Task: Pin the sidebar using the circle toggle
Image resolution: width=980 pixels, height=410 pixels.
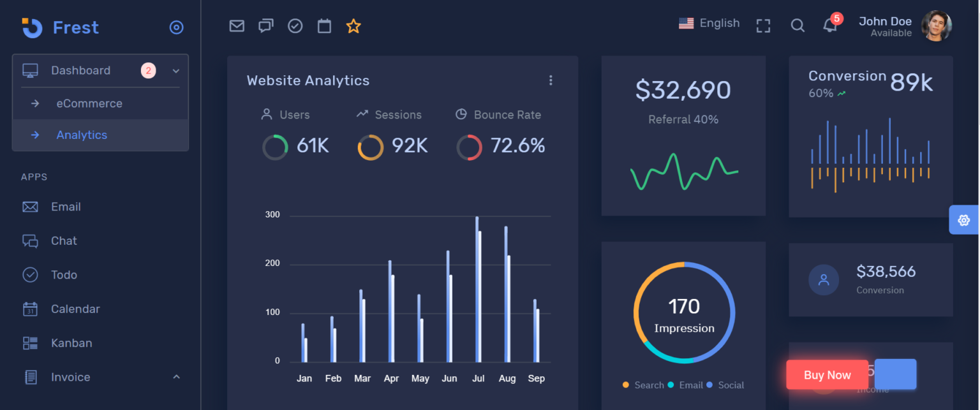Action: coord(176,27)
